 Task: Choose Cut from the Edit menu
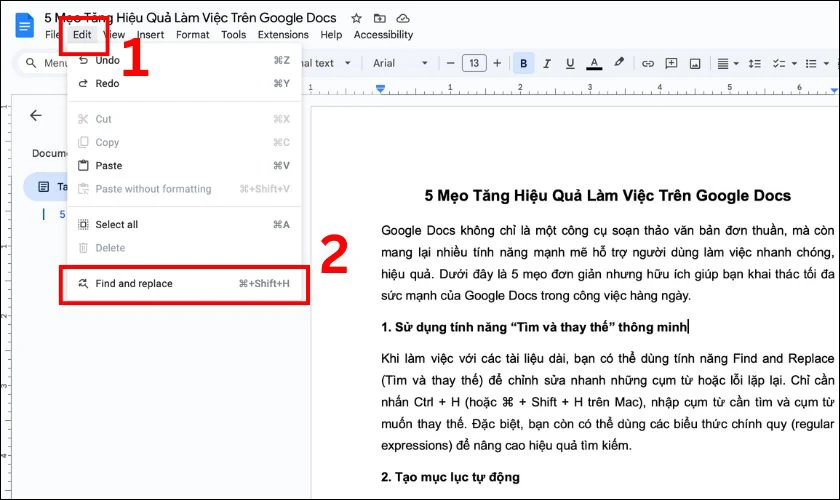(184, 119)
